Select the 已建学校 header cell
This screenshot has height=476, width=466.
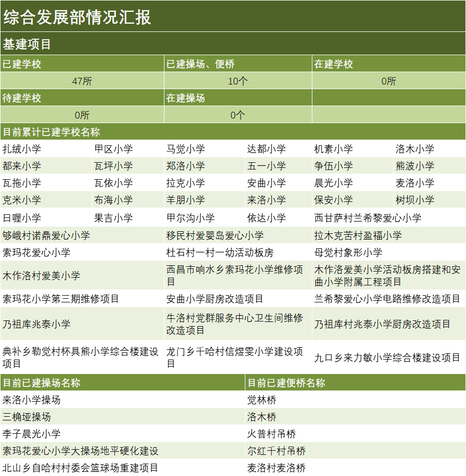tap(82, 63)
